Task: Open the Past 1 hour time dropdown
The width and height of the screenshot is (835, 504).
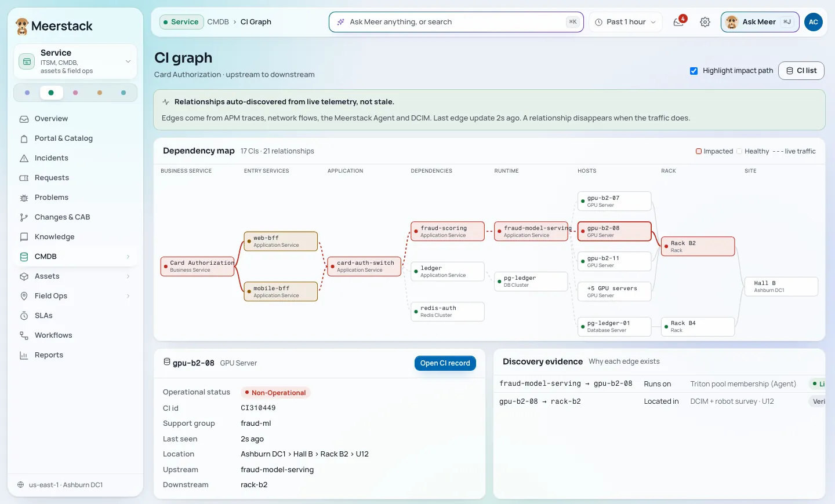Action: point(626,22)
